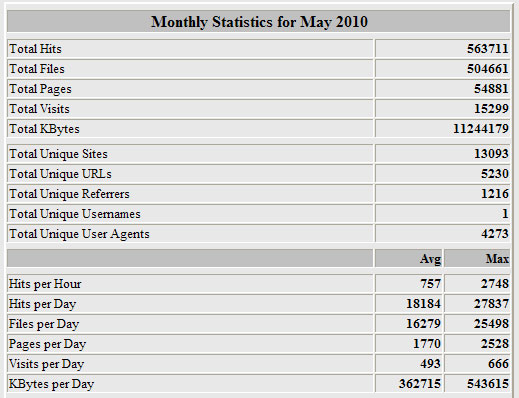Select the 'KBytes per Day' row label
Image resolution: width=519 pixels, height=398 pixels.
pos(51,384)
